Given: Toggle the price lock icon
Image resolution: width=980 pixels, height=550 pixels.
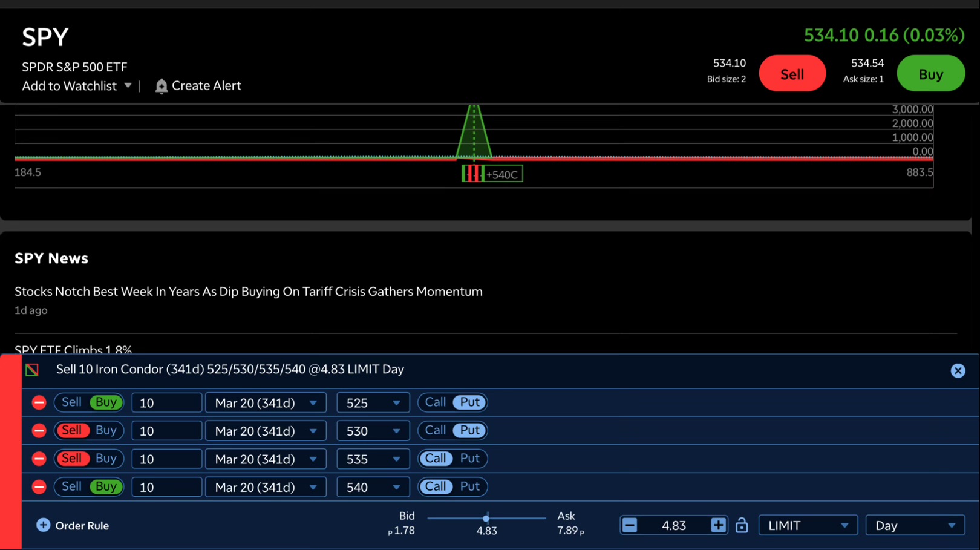Looking at the screenshot, I should [x=742, y=525].
